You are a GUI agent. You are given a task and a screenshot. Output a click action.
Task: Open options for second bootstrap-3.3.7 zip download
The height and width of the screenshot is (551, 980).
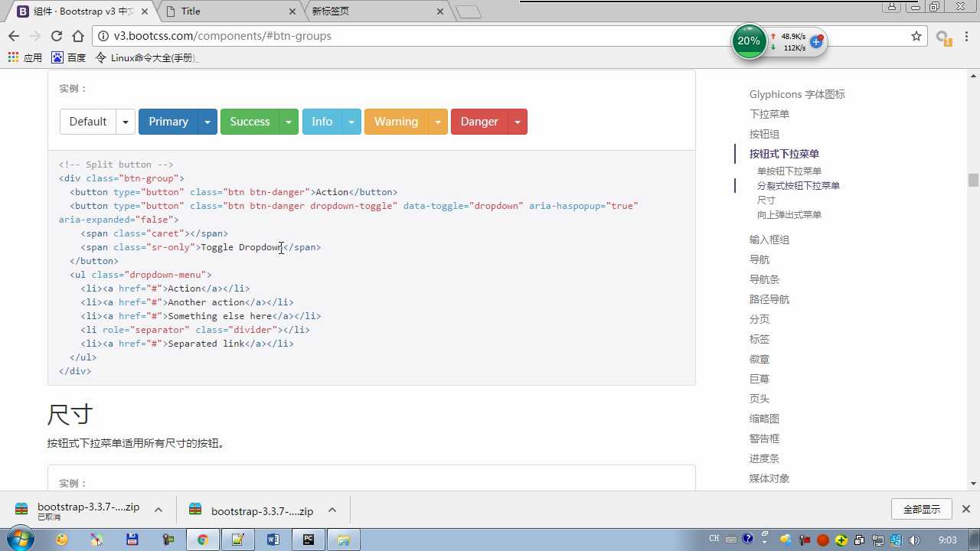[x=332, y=510]
